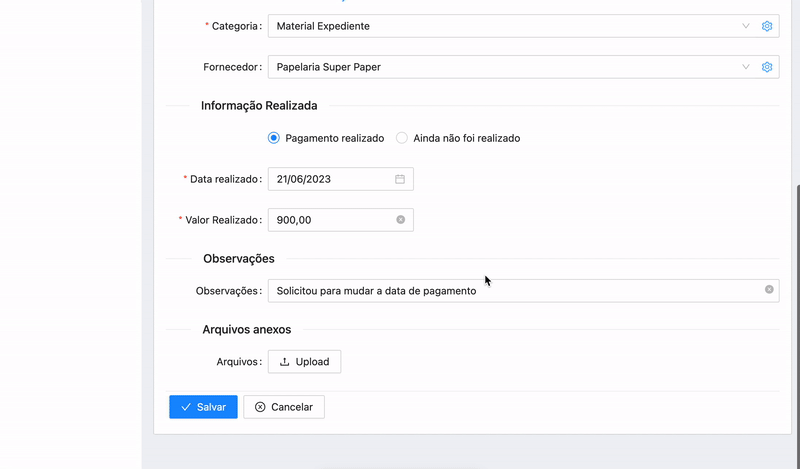This screenshot has height=469, width=800.
Task: Upload an attachment file
Action: (305, 362)
